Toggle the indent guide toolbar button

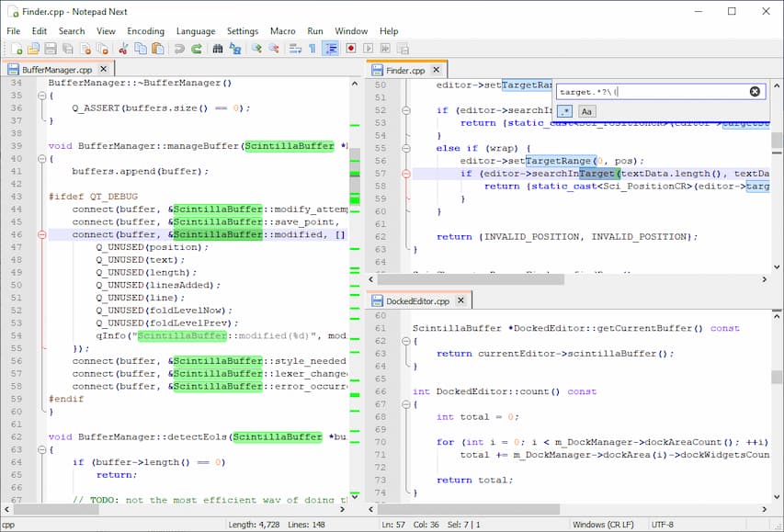(330, 49)
